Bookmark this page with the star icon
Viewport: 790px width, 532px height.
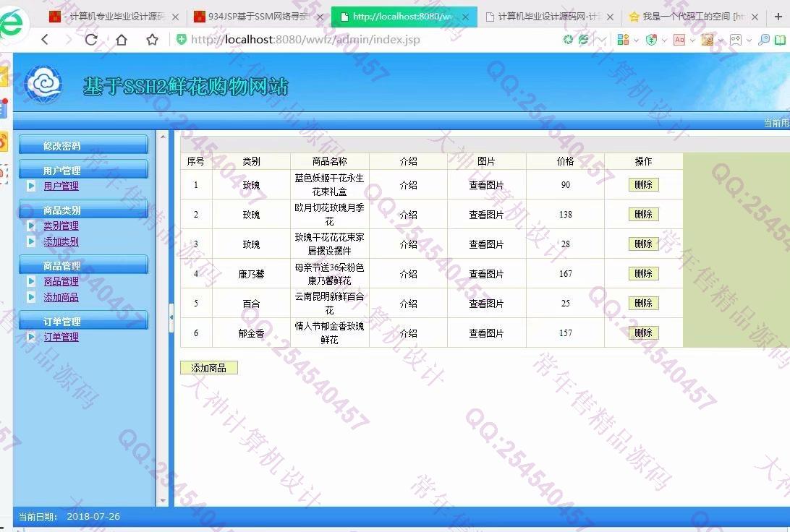pyautogui.click(x=152, y=39)
